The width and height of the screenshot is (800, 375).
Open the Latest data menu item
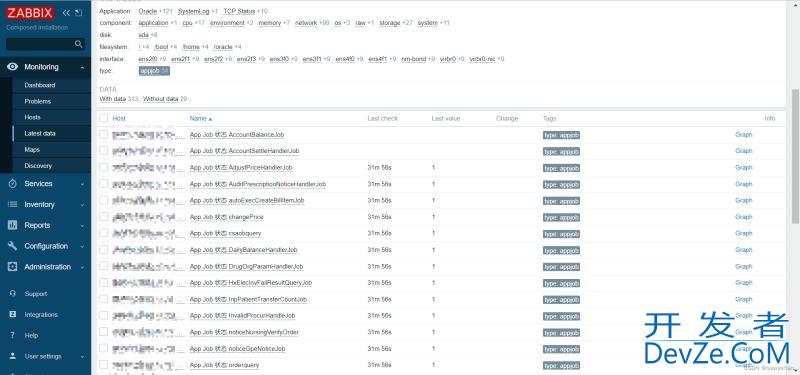40,134
